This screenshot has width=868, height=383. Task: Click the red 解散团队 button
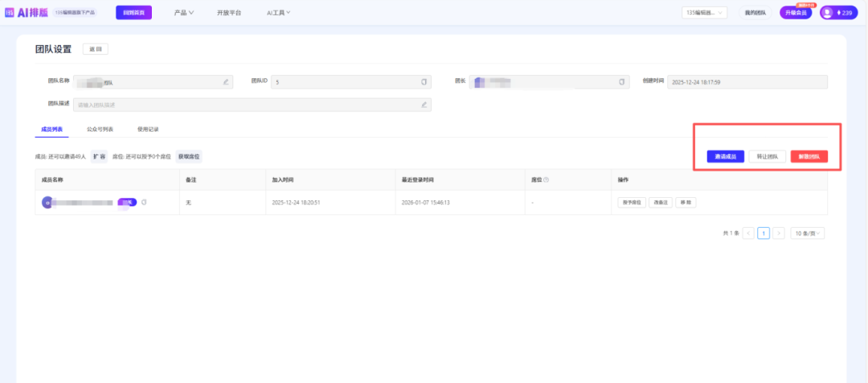tap(809, 156)
